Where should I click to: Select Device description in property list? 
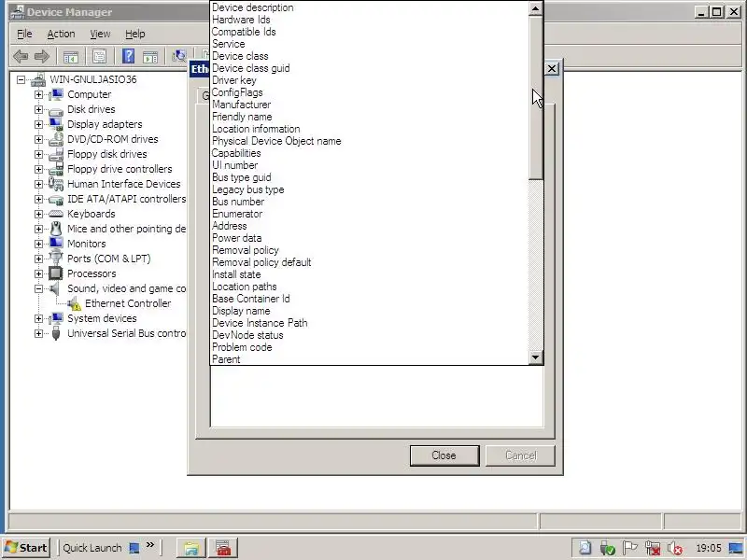pos(370,7)
